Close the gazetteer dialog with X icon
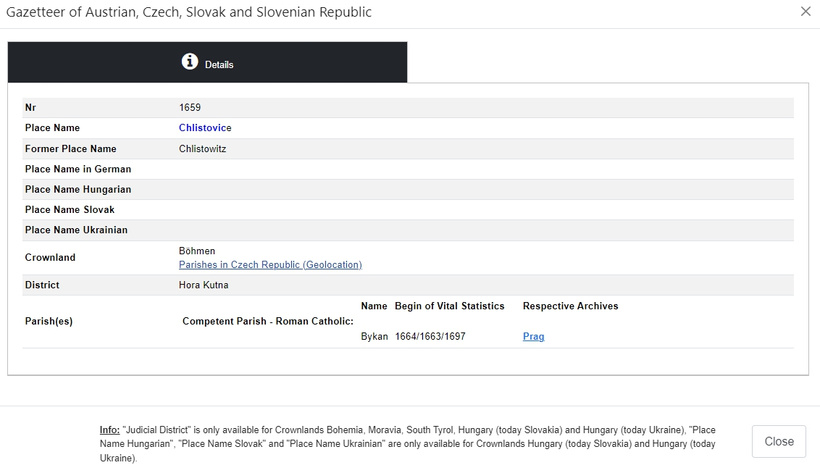820x473 pixels. [x=805, y=12]
